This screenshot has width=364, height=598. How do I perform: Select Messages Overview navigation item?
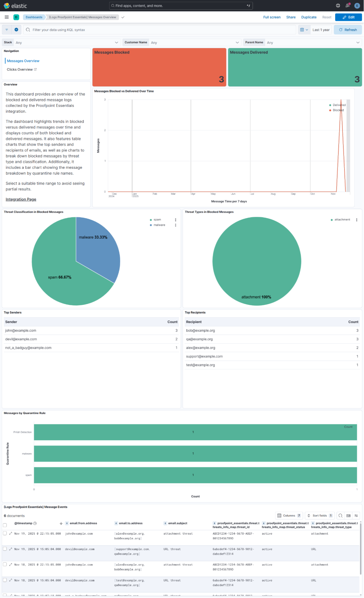[23, 61]
